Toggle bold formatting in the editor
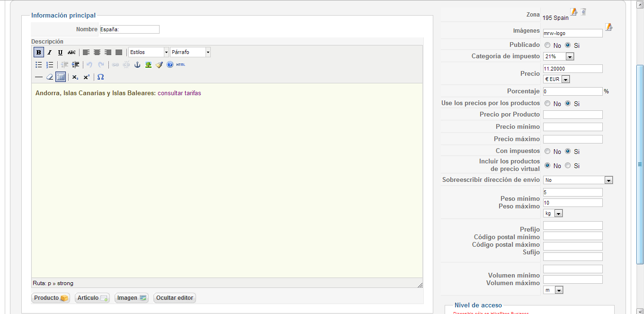 39,52
